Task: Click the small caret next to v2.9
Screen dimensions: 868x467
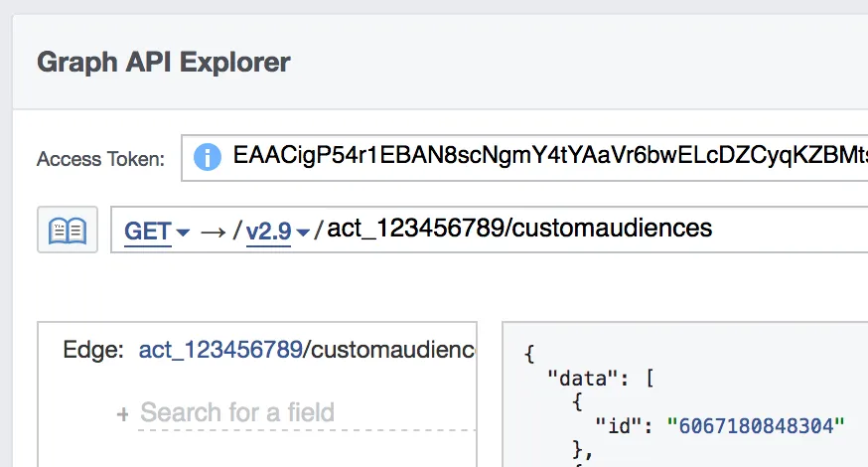Action: coord(303,233)
